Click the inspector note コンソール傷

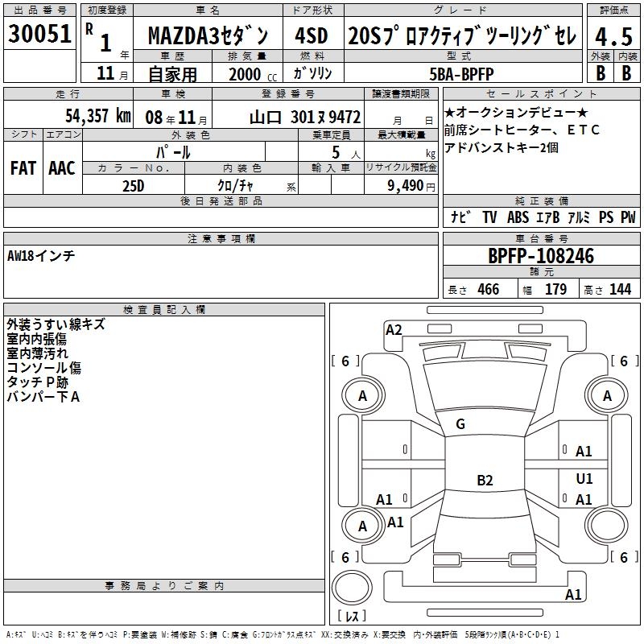click(x=44, y=367)
